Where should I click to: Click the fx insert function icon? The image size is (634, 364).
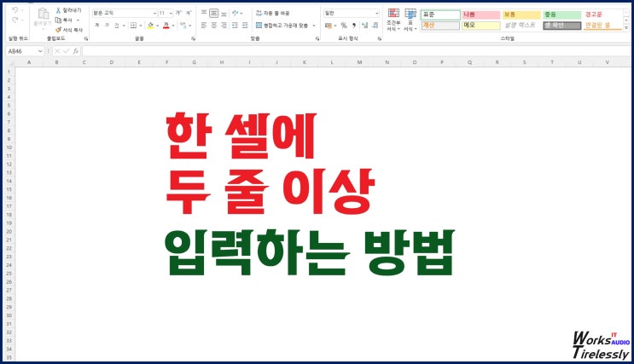[x=76, y=51]
